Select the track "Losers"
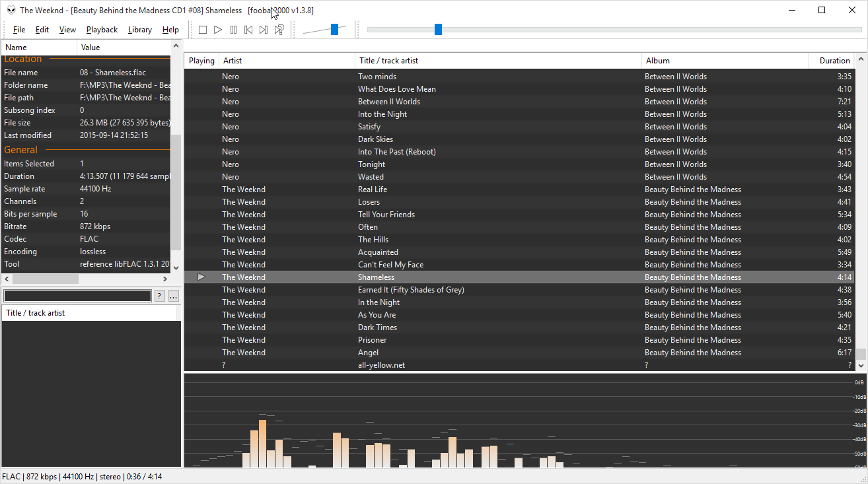868x484 pixels. [519, 202]
